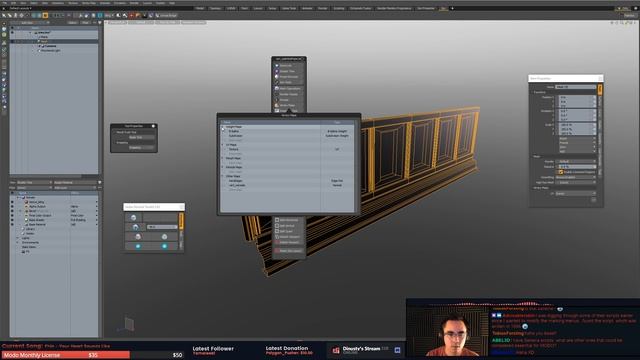Viewport: 640px width, 360px height.
Task: Click the blue square icon in the top toolbar
Action: (100, 16)
